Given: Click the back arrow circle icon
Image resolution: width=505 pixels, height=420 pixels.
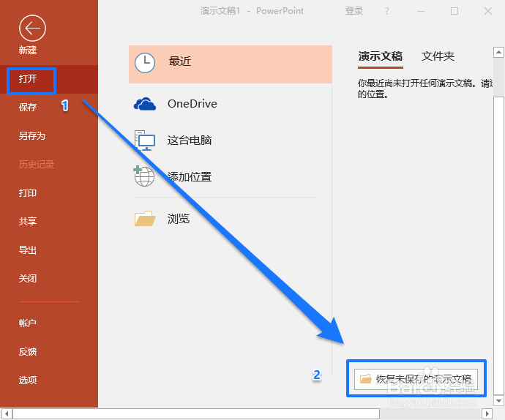Looking at the screenshot, I should point(32,28).
